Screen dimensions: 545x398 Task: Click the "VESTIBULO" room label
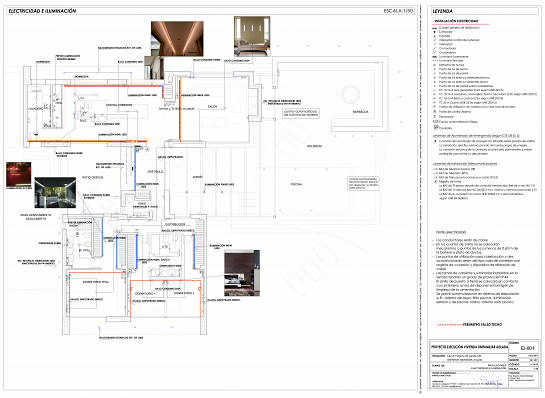[155, 172]
